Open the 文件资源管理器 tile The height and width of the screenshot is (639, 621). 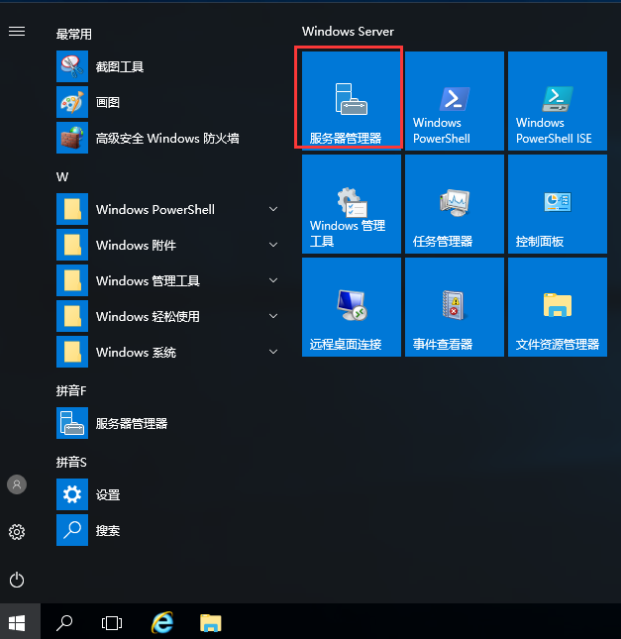coord(557,307)
